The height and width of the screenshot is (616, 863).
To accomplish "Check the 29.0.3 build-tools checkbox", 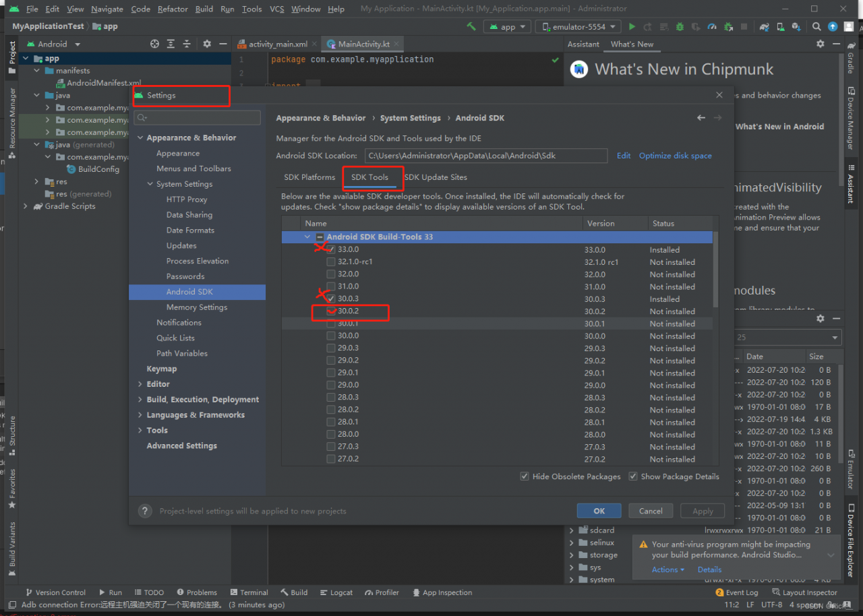I will click(x=330, y=348).
